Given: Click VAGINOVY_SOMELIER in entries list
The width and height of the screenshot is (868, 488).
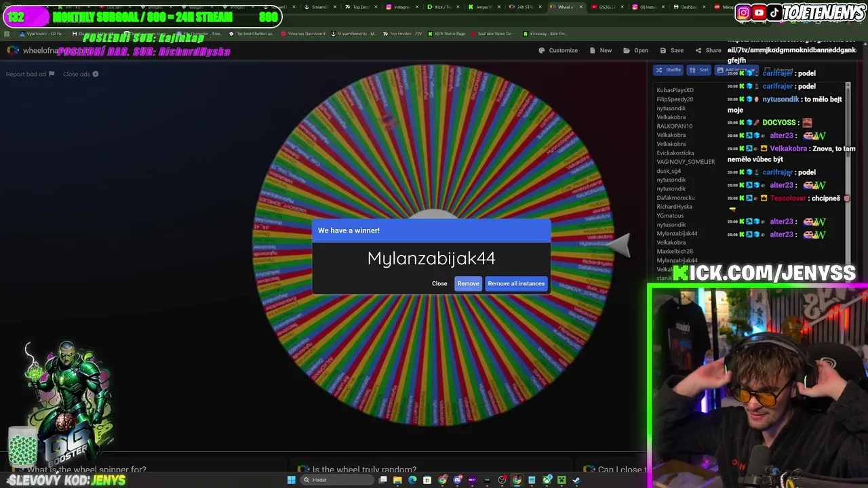Looking at the screenshot, I should [686, 162].
